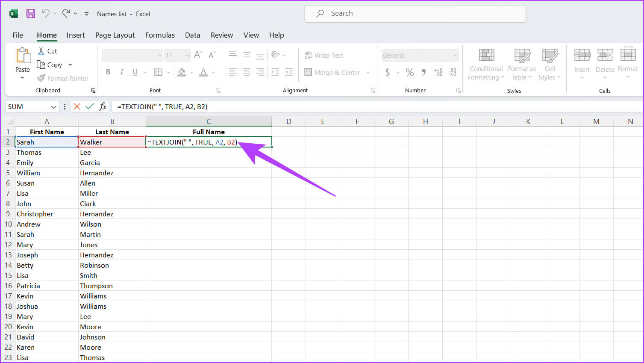Click the Redo arrow icon
Screen dimensions: 644x363
point(66,14)
